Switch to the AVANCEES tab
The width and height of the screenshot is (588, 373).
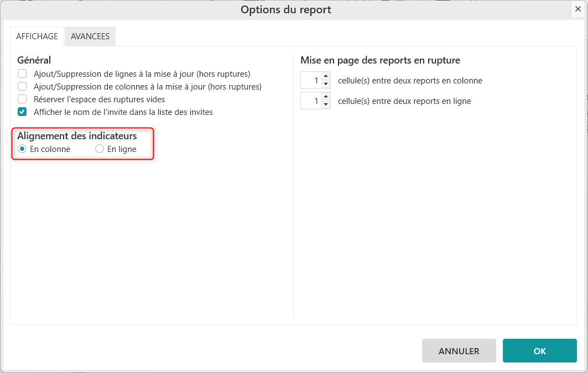click(90, 36)
